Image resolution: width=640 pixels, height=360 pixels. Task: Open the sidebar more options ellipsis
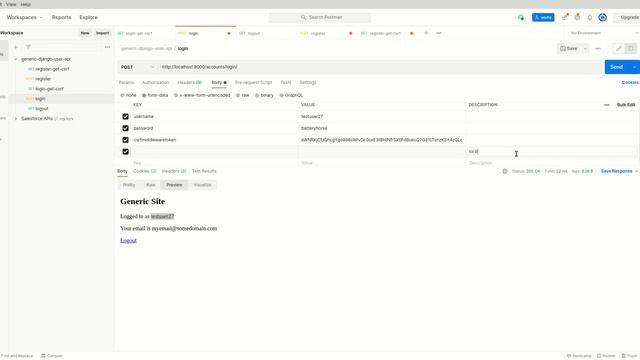click(x=107, y=47)
